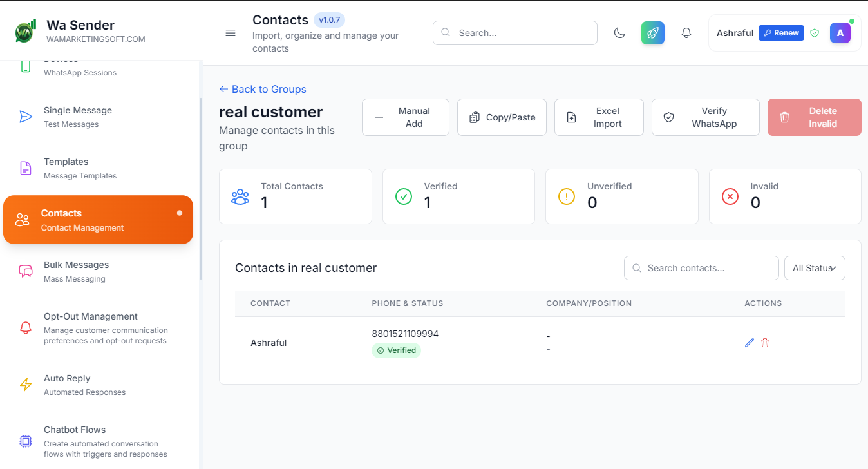Click the Verified status badge for Ashraful
This screenshot has height=469, width=868.
click(396, 350)
